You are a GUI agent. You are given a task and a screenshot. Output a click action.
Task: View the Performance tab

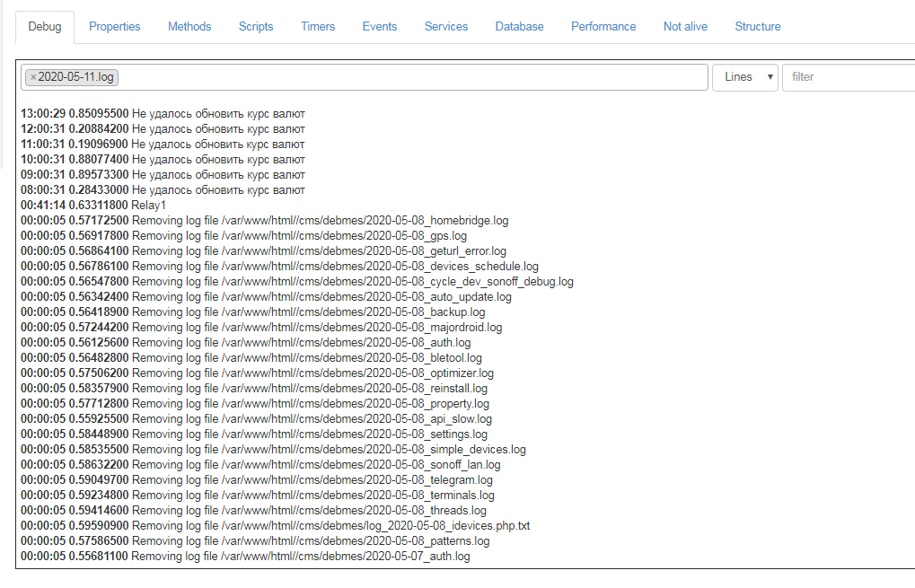click(x=603, y=27)
